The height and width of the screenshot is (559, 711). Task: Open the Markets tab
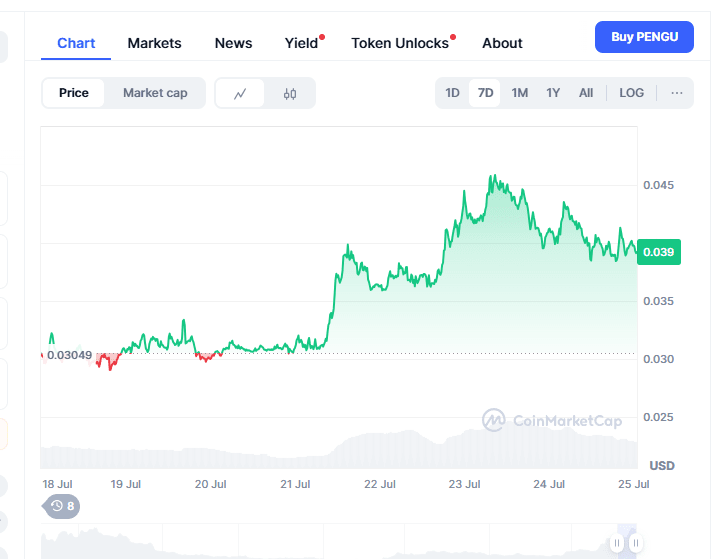[155, 43]
